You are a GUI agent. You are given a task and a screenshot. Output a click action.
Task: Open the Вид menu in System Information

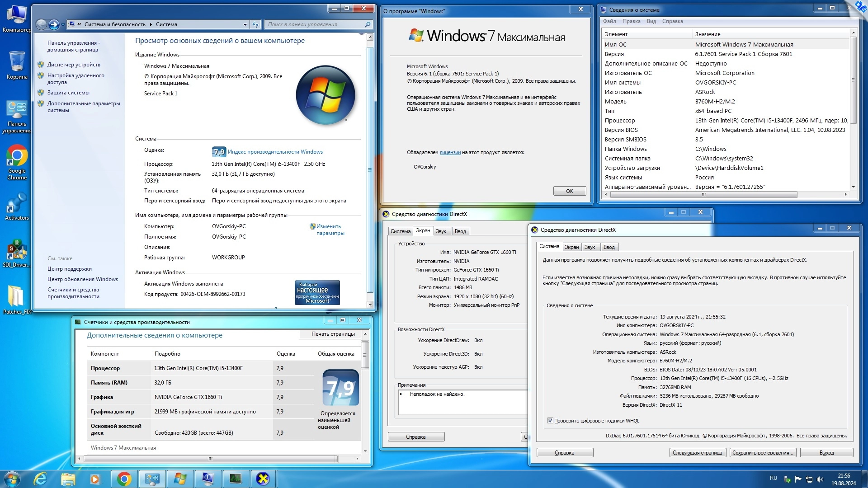[651, 21]
